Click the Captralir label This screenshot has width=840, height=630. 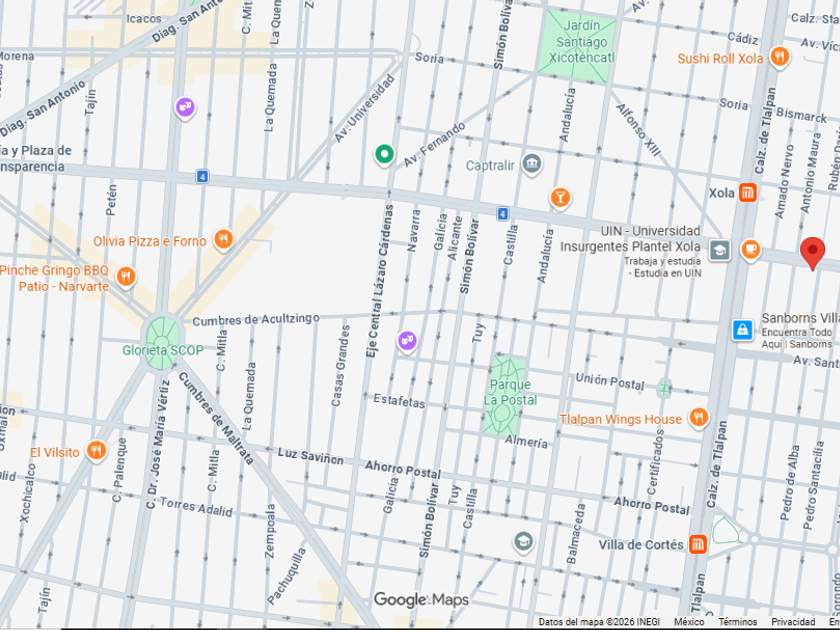click(490, 166)
